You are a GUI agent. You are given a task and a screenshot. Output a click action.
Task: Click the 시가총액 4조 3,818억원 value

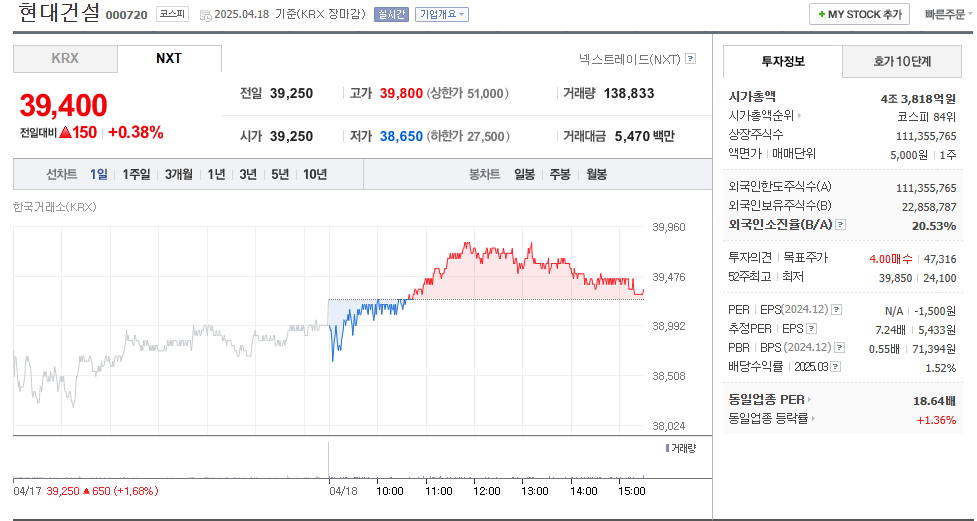pyautogui.click(x=918, y=97)
